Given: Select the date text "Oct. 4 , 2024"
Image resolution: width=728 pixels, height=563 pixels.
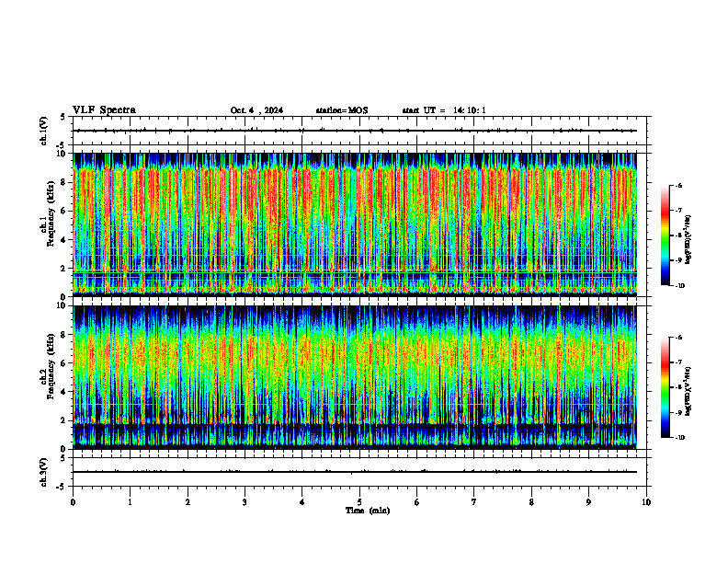Looking at the screenshot, I should coord(256,110).
